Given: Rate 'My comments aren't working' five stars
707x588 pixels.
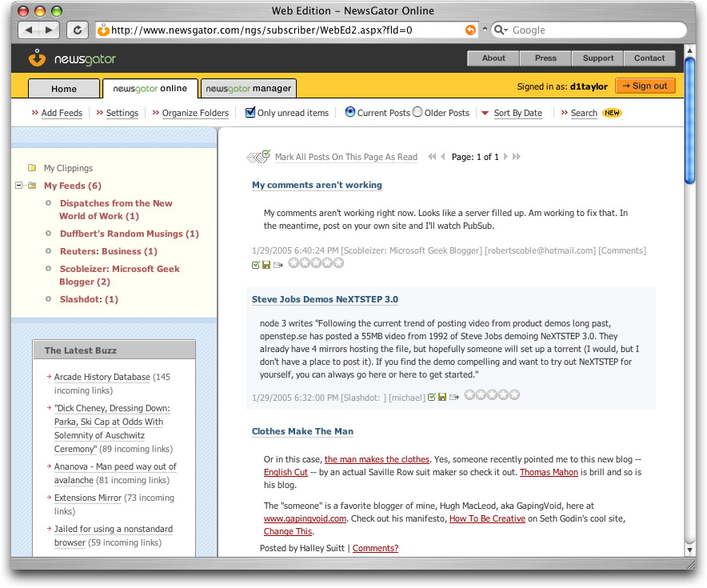Looking at the screenshot, I should tap(338, 262).
